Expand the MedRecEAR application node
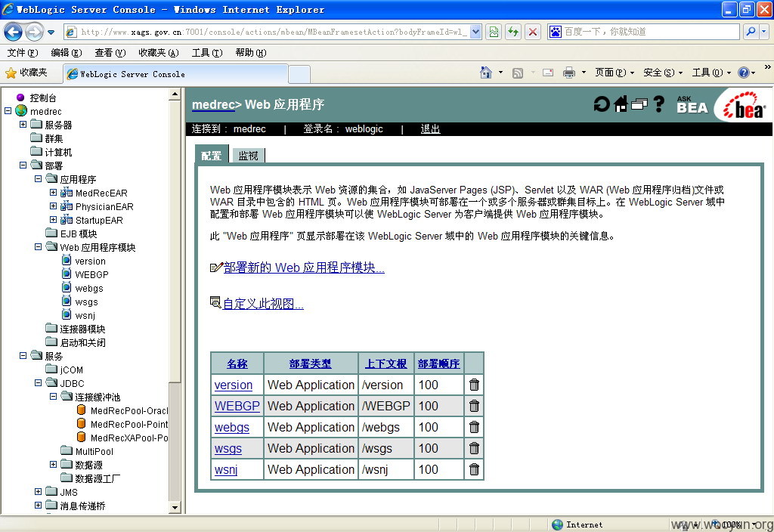The width and height of the screenshot is (774, 532). click(x=54, y=193)
